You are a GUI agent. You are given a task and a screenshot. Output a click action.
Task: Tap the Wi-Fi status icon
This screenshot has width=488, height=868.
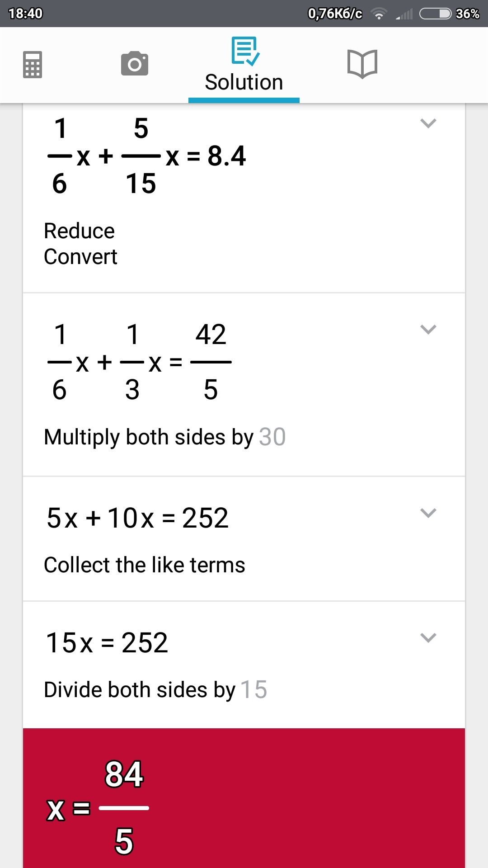[x=379, y=14]
